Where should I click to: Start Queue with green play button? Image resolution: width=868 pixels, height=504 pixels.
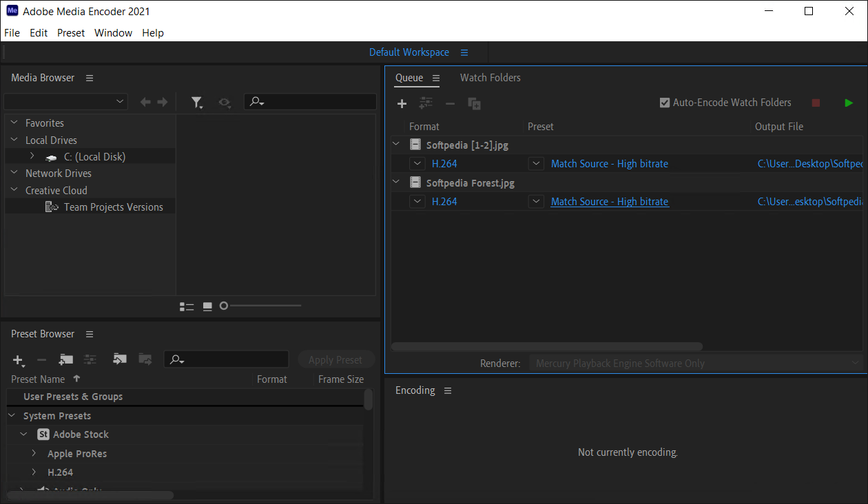(849, 103)
